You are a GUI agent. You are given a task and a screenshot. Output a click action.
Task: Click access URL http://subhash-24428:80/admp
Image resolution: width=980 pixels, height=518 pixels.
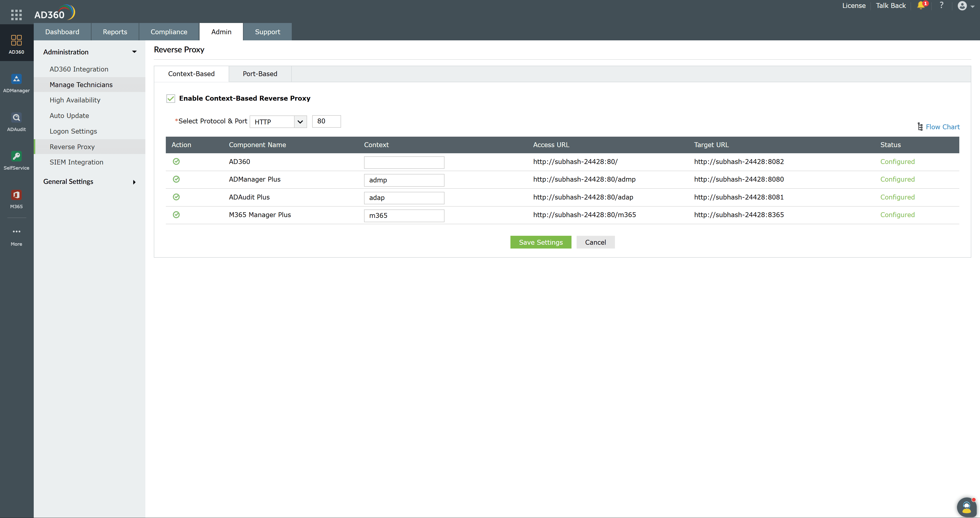[584, 179]
